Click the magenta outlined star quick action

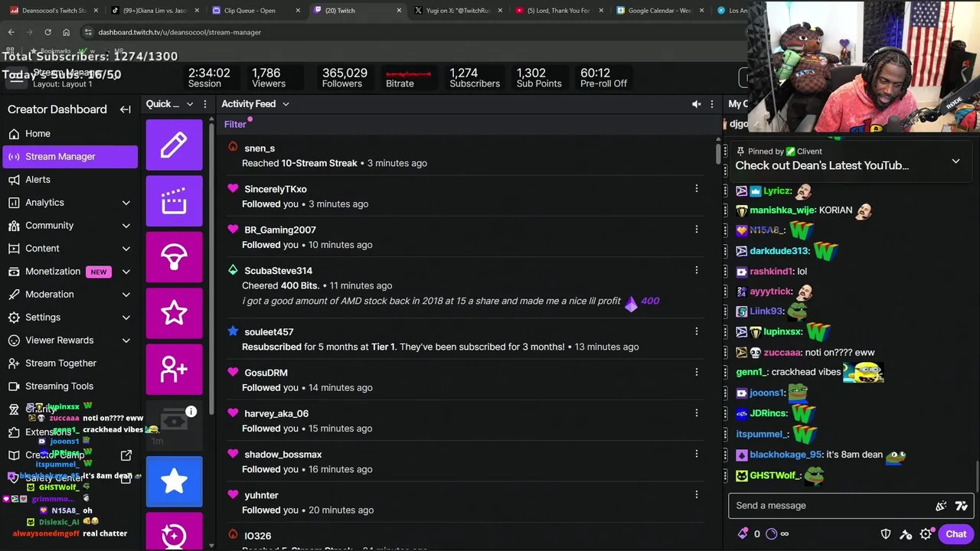[174, 313]
